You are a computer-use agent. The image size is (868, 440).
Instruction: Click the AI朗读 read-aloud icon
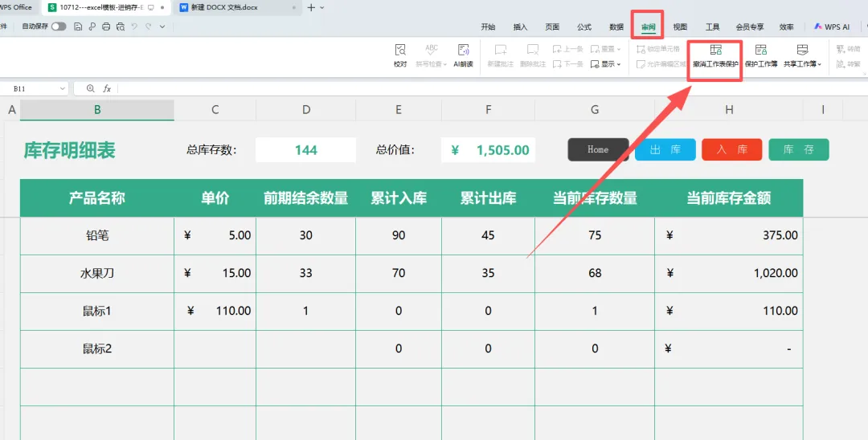(x=464, y=51)
